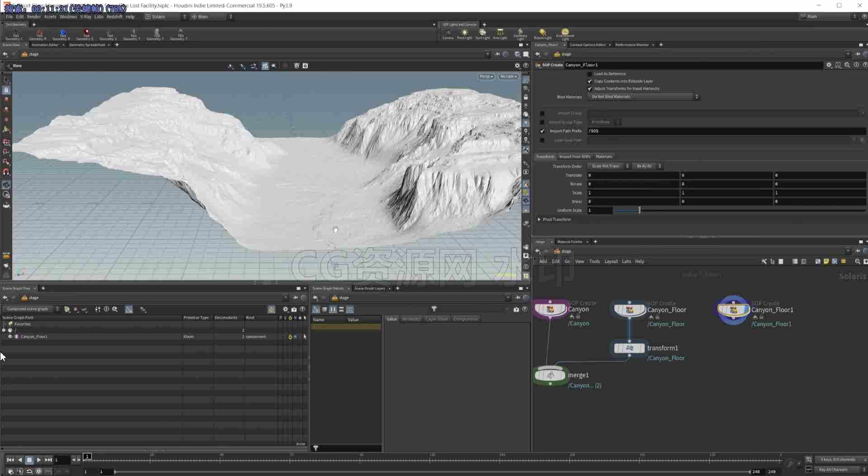This screenshot has height=476, width=868.
Task: Open the Add menu in network editor
Action: pos(543,261)
